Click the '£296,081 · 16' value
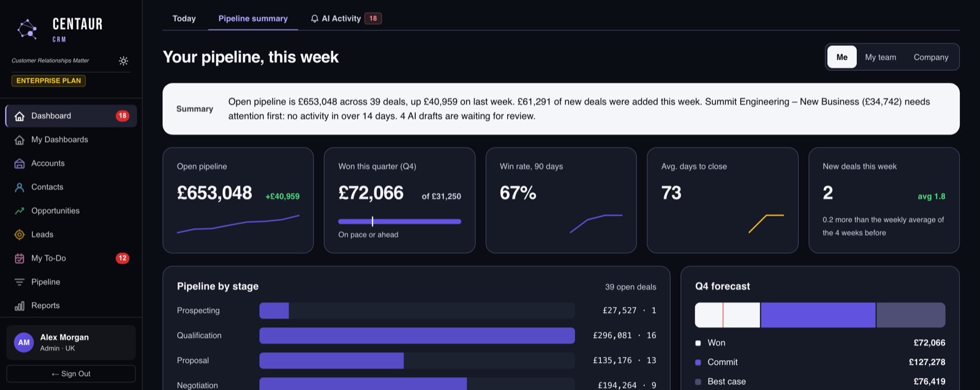This screenshot has height=390, width=980. click(x=624, y=336)
